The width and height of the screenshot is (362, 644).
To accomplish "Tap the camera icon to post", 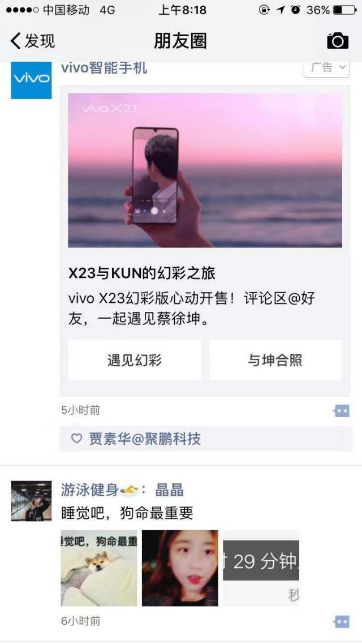I will (x=337, y=41).
